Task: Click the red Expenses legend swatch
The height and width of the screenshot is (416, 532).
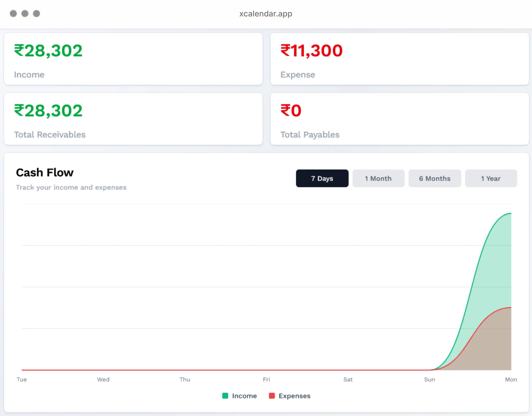Action: pyautogui.click(x=272, y=396)
